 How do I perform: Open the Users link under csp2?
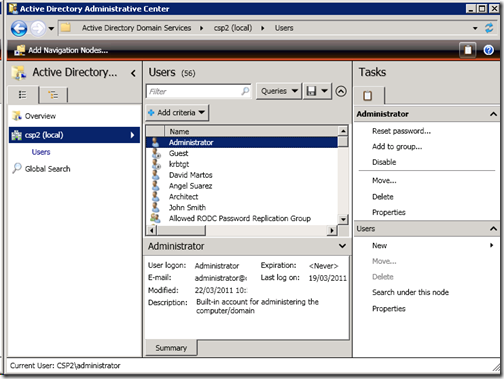[41, 152]
